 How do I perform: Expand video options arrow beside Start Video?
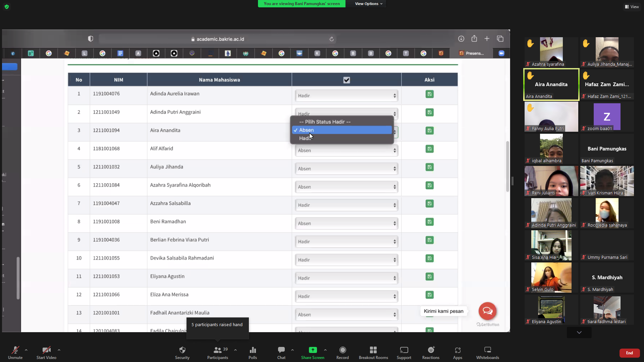[59, 350]
